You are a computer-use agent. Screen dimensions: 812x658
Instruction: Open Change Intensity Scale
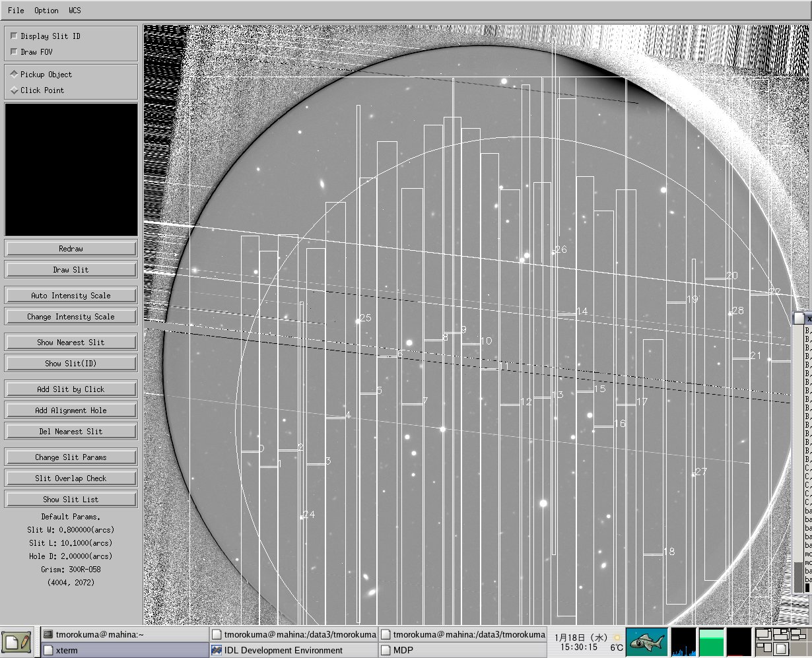pos(71,317)
